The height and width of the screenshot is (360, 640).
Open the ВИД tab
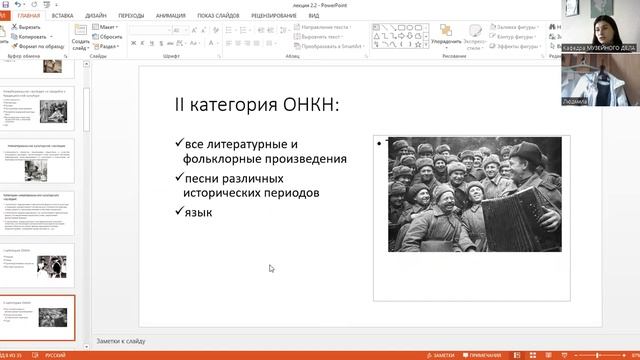[313, 16]
